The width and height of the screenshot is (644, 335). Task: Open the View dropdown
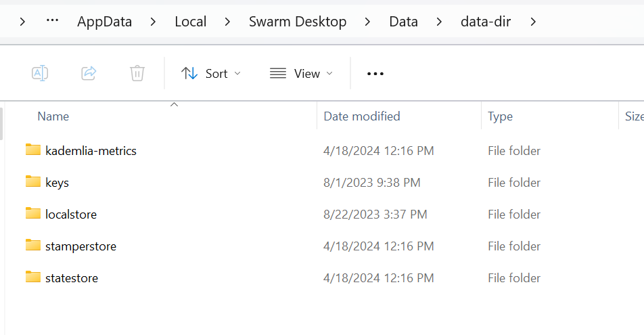301,73
